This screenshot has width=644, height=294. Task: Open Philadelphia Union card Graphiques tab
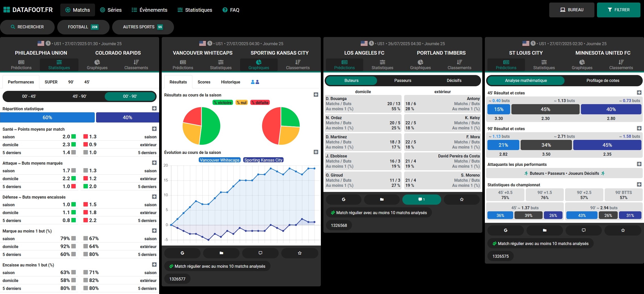pos(97,65)
